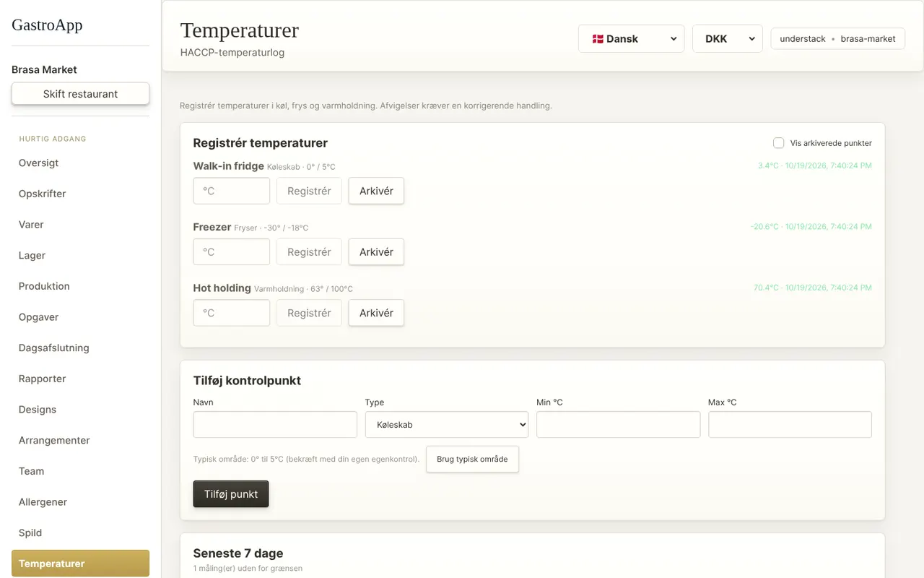924x578 pixels.
Task: Go to Team in the sidebar
Action: point(80,471)
